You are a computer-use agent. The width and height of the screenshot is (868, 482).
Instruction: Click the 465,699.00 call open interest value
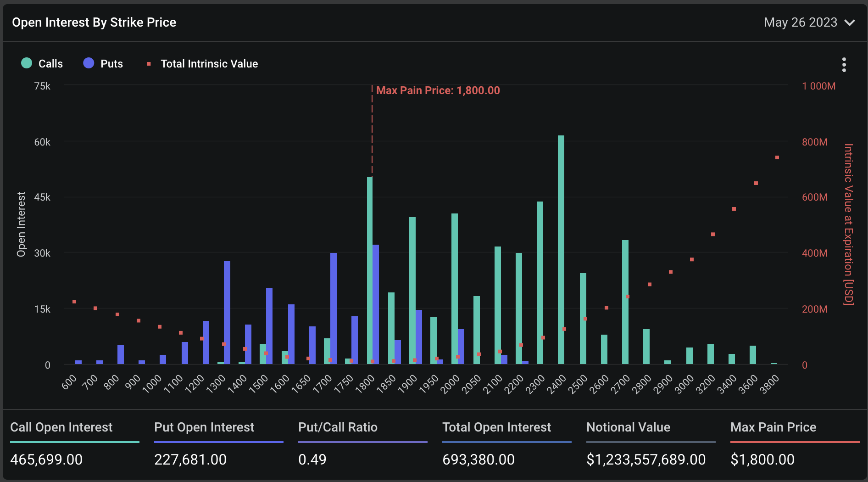(x=46, y=460)
